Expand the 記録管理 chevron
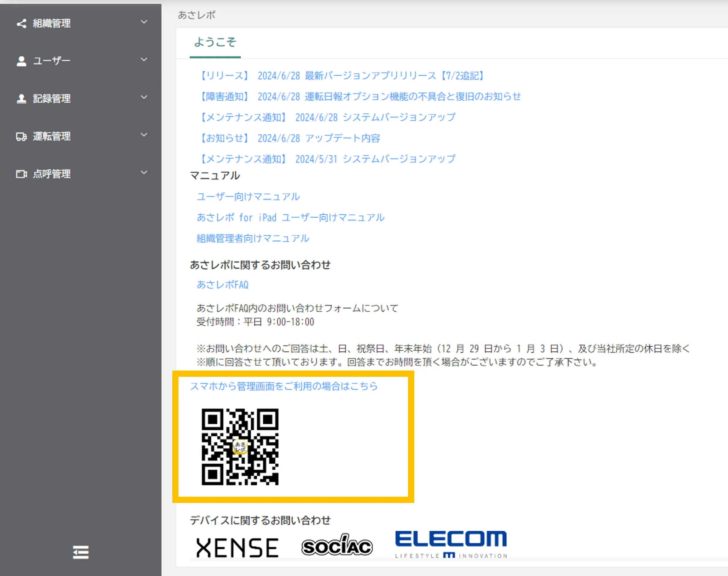 coord(144,97)
